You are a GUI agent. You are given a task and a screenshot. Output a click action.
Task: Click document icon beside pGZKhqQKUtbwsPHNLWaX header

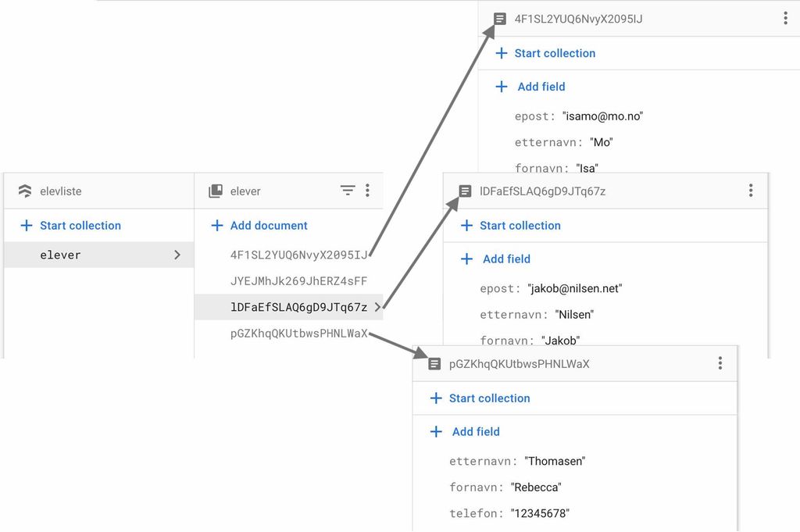pos(434,364)
